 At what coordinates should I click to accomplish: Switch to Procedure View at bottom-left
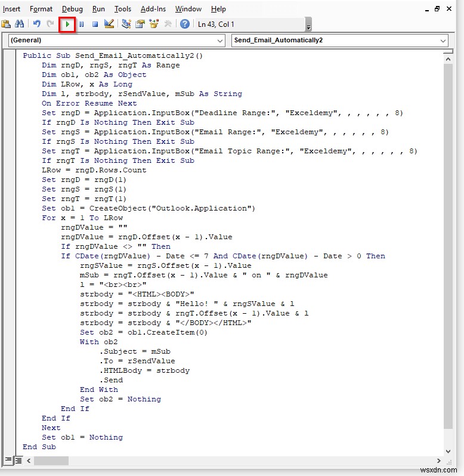8,460
